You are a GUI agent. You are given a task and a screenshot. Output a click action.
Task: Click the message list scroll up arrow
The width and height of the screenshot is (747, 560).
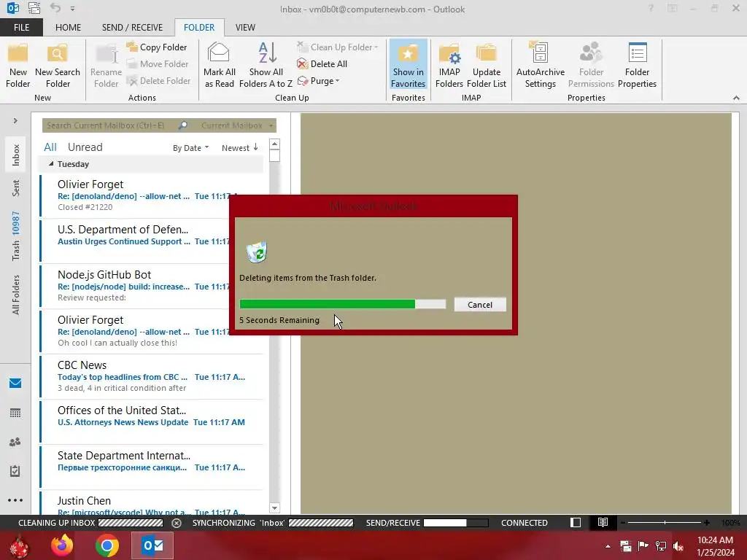coord(274,144)
